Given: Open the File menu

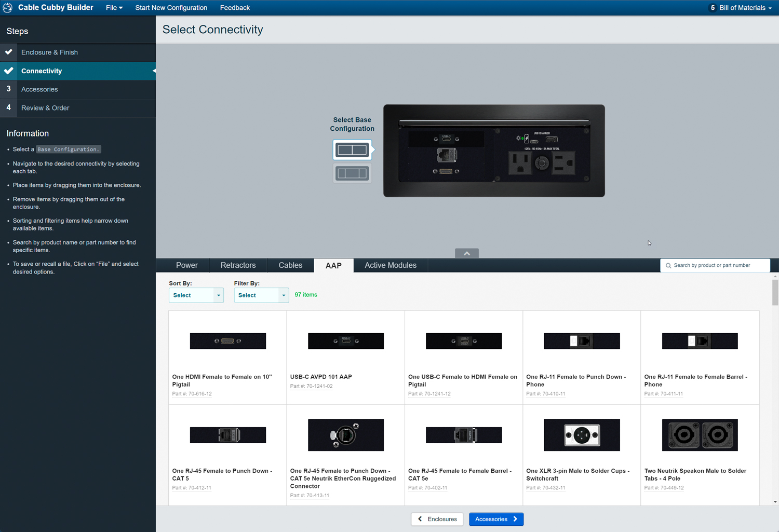Looking at the screenshot, I should click(x=114, y=8).
